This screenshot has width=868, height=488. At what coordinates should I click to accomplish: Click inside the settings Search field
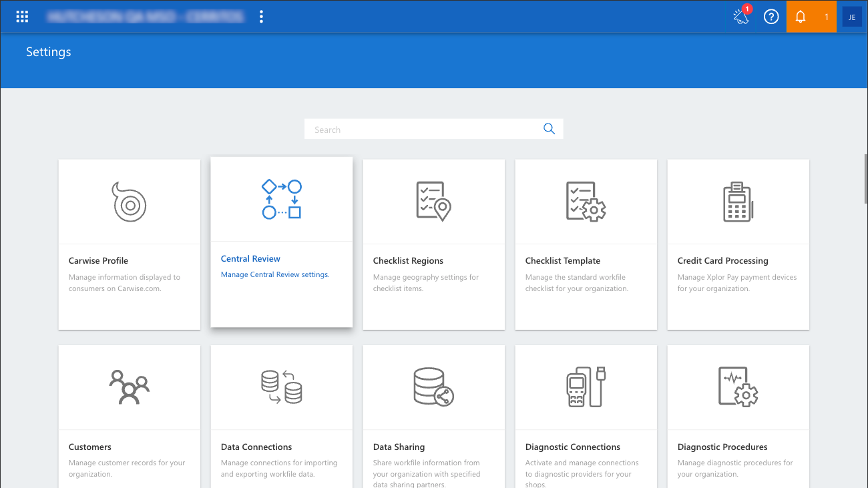click(424, 129)
